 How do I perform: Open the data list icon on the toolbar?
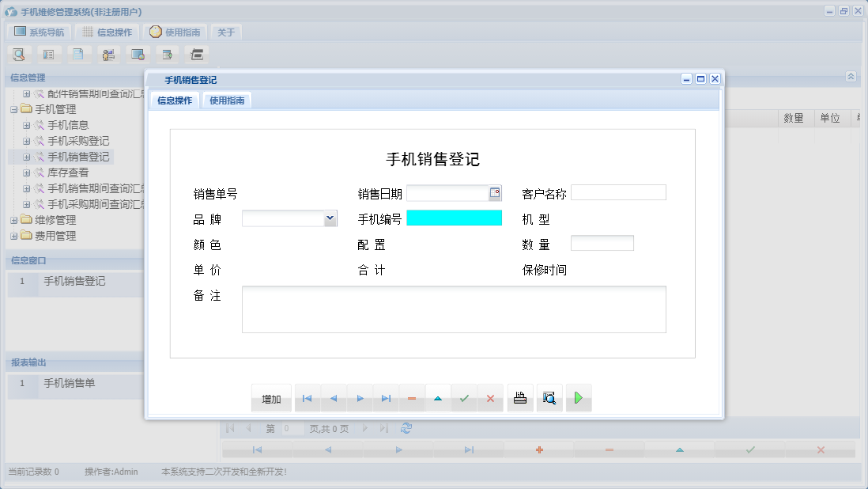49,54
